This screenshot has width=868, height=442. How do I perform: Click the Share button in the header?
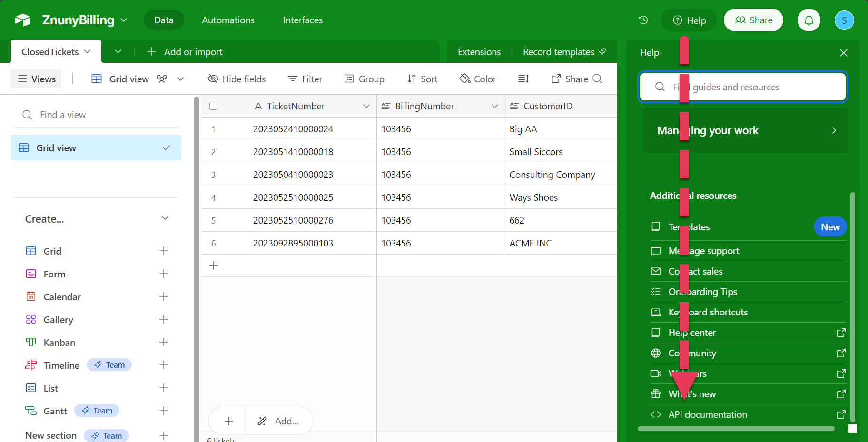(x=753, y=20)
